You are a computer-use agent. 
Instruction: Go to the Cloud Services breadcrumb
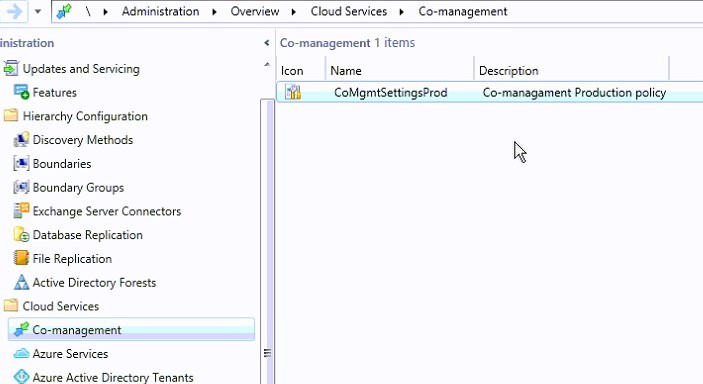[348, 12]
